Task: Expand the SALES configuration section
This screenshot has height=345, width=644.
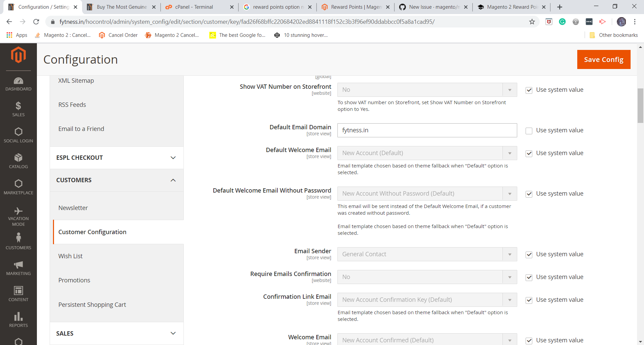Action: pos(116,333)
